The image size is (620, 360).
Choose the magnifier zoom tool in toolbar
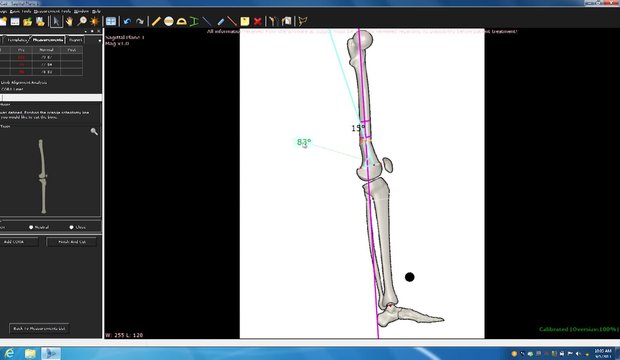coord(82,21)
